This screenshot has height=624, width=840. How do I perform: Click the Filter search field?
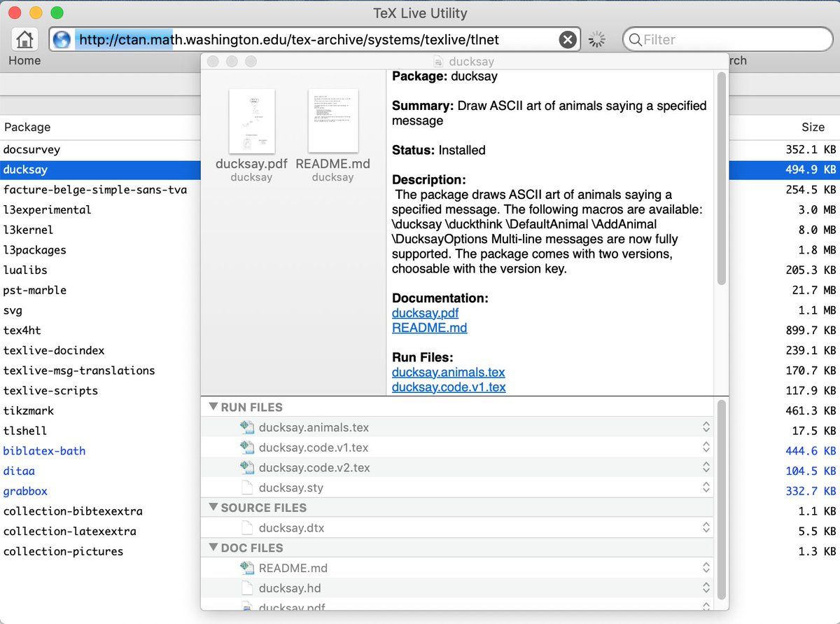pos(728,40)
